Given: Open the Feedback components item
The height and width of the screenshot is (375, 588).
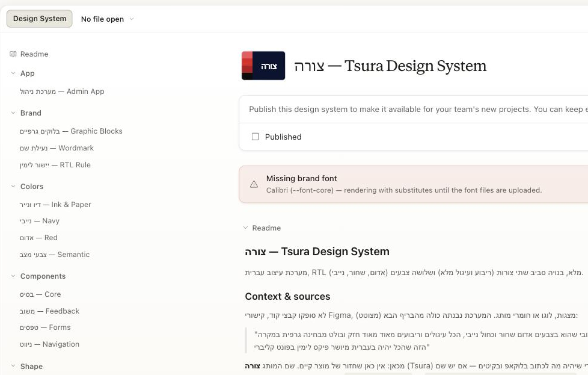Looking at the screenshot, I should coord(49,312).
